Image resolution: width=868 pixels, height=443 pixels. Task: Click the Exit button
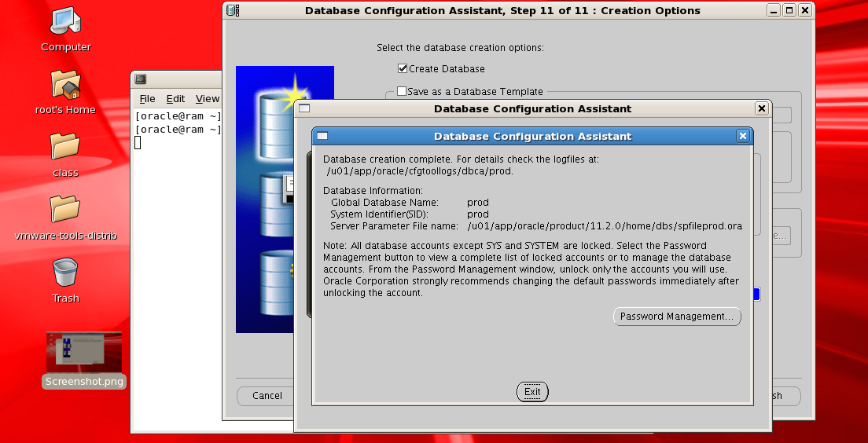point(532,392)
